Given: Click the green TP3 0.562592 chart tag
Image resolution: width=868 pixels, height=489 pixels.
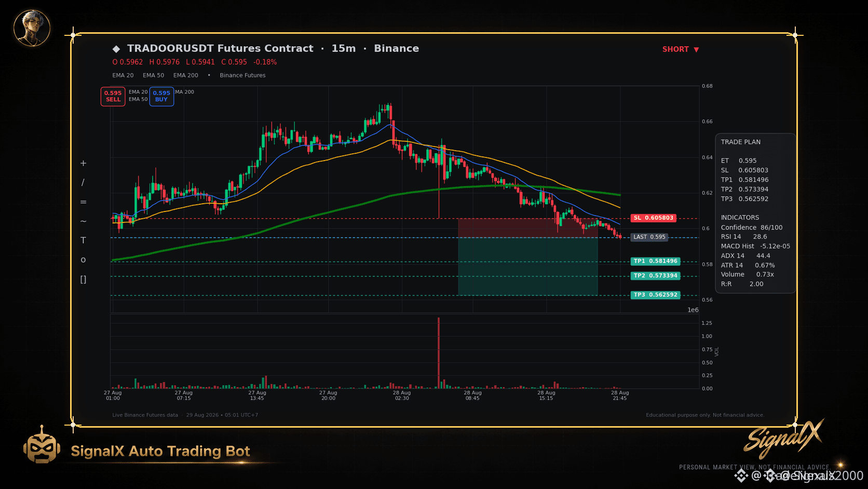Looking at the screenshot, I should pyautogui.click(x=656, y=295).
